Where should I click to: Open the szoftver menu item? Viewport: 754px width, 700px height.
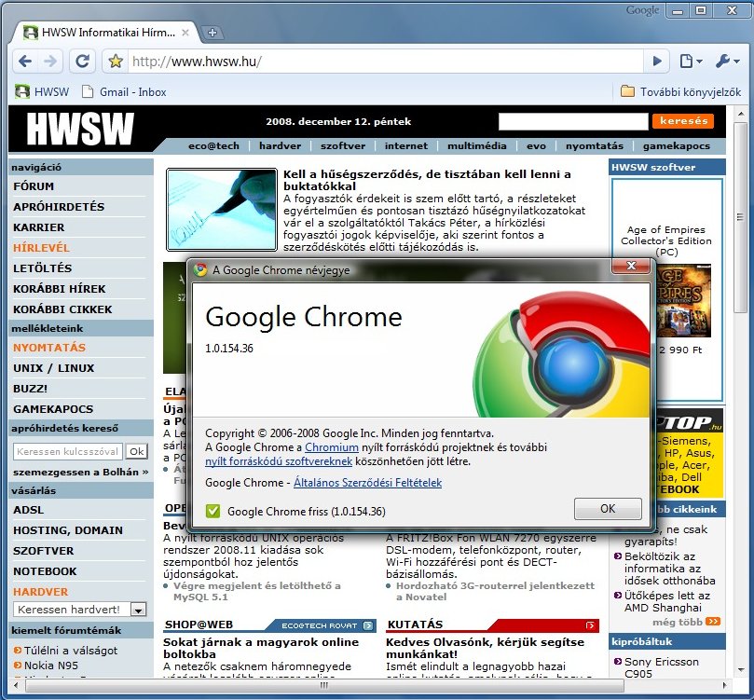pos(343,145)
